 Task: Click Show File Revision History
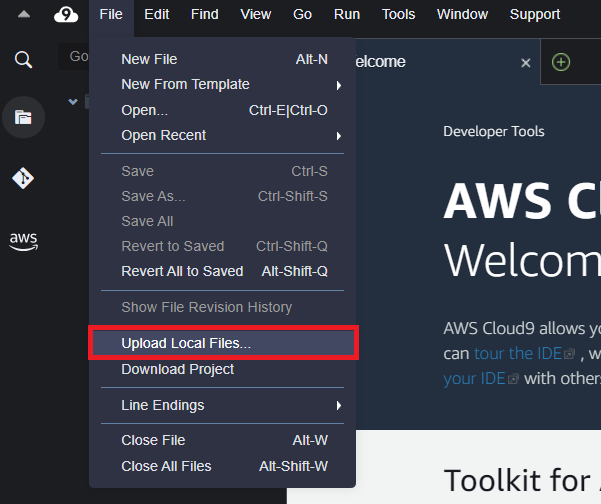[222, 307]
